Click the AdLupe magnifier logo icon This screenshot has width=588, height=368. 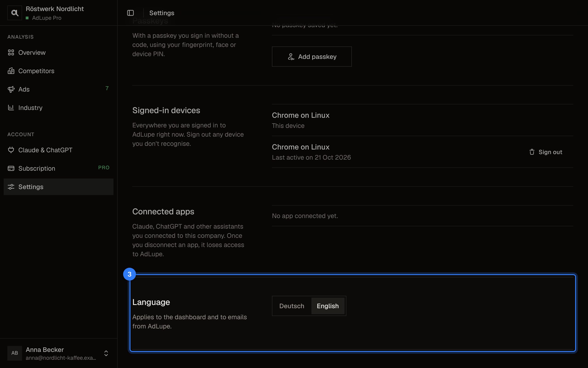tap(14, 13)
